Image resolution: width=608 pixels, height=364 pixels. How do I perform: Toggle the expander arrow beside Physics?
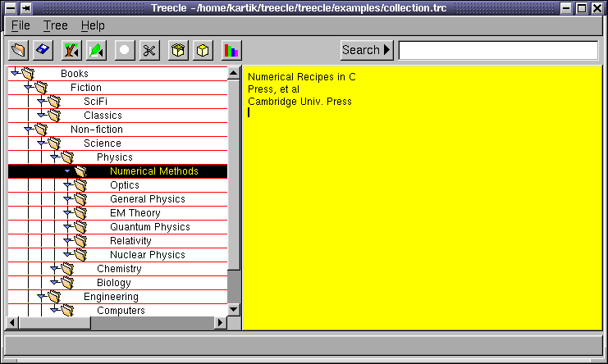click(x=55, y=157)
